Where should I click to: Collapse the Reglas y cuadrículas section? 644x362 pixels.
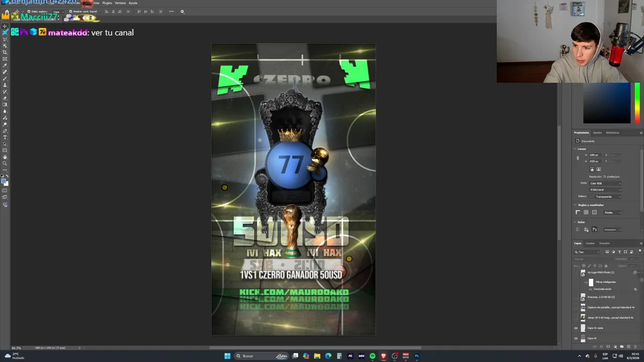575,205
